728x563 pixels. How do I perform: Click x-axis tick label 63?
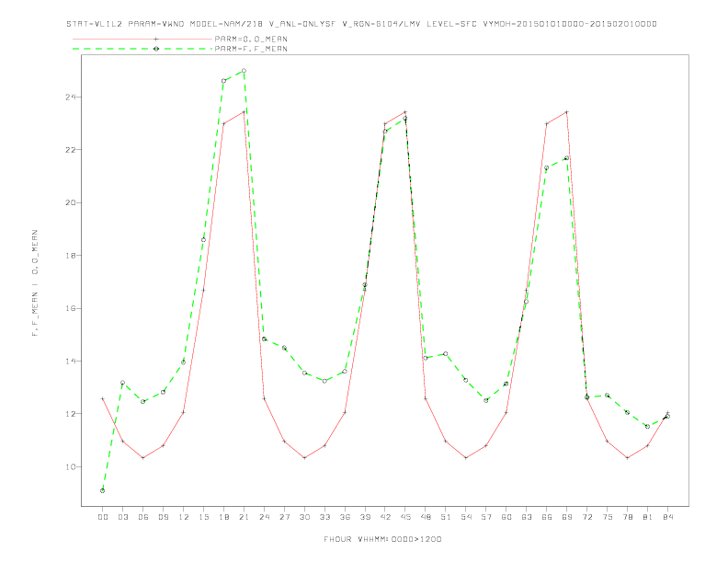tap(527, 517)
